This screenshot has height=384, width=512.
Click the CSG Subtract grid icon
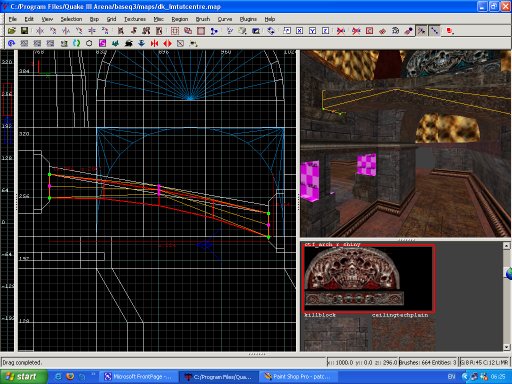[x=175, y=31]
